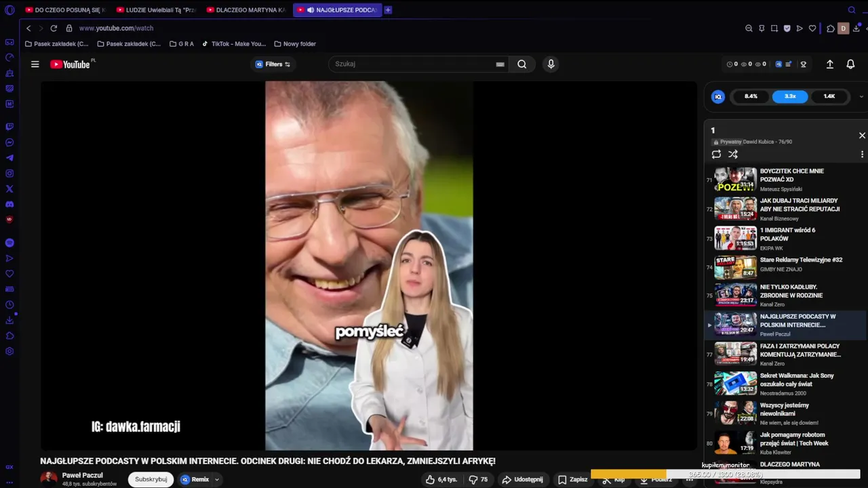Play Wszyscy jesteśmy niewolnikami video

[784, 413]
